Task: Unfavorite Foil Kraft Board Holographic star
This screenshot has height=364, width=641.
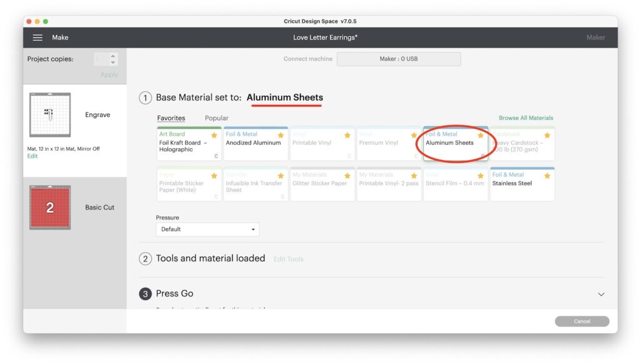Action: (214, 135)
